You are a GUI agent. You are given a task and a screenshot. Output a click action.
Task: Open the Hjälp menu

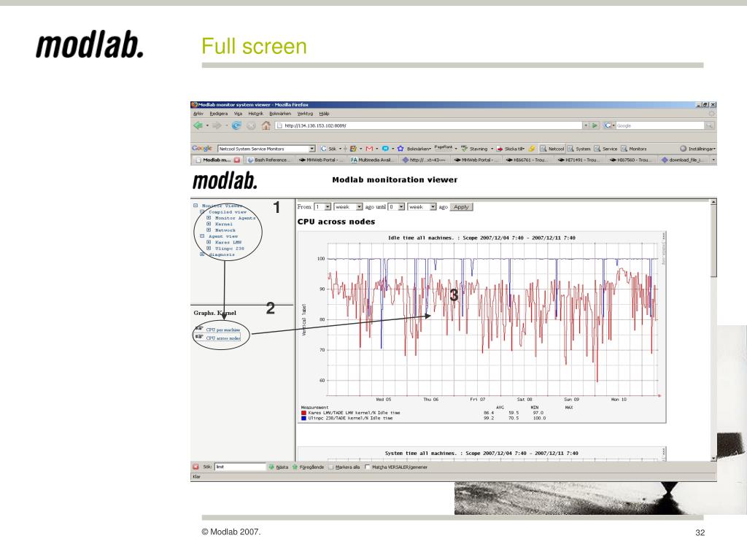[x=325, y=114]
